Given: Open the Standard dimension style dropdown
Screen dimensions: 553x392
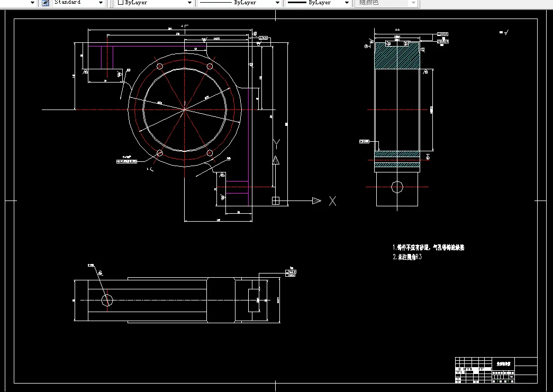Looking at the screenshot, I should click(x=78, y=3).
